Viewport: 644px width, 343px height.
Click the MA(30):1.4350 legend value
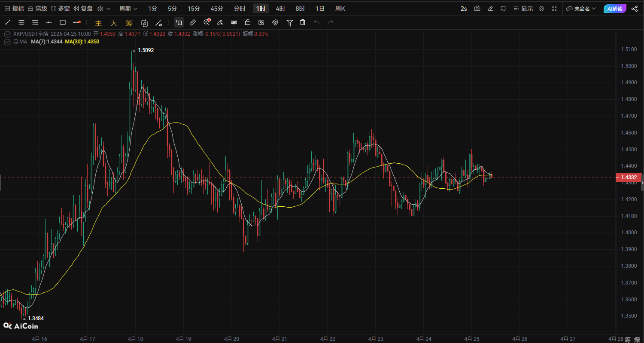point(82,42)
